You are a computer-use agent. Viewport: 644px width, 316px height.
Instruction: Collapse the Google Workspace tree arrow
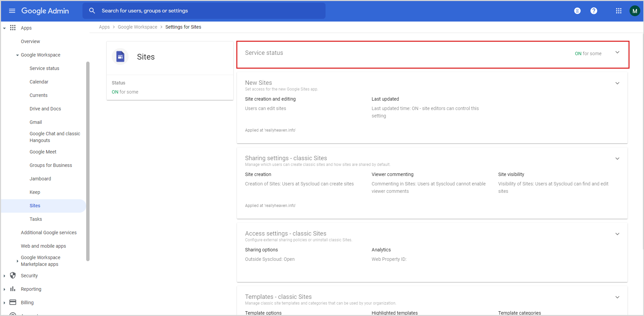pyautogui.click(x=18, y=55)
